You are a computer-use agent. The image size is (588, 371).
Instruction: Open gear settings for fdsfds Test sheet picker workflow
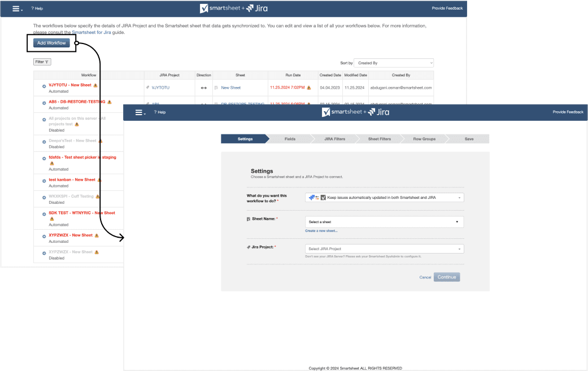44,159
